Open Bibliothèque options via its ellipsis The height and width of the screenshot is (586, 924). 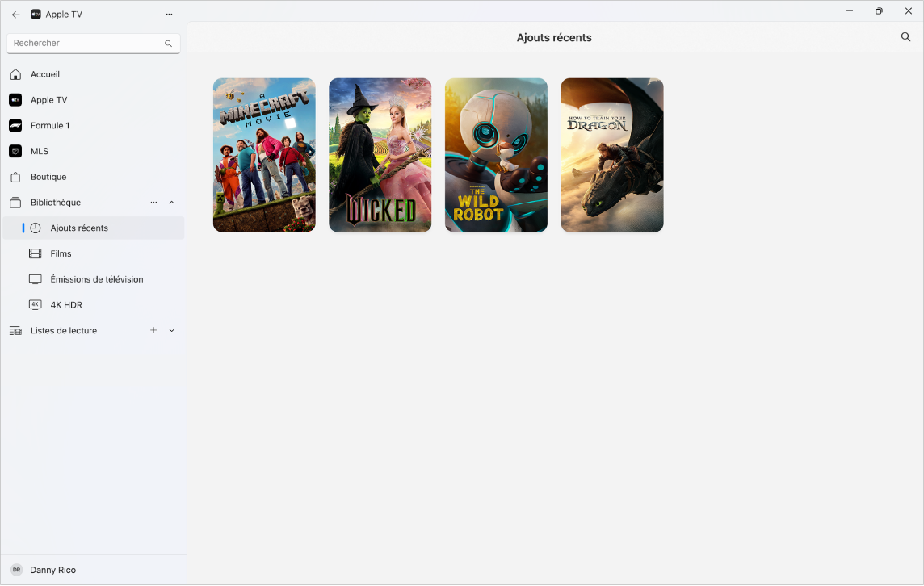153,203
